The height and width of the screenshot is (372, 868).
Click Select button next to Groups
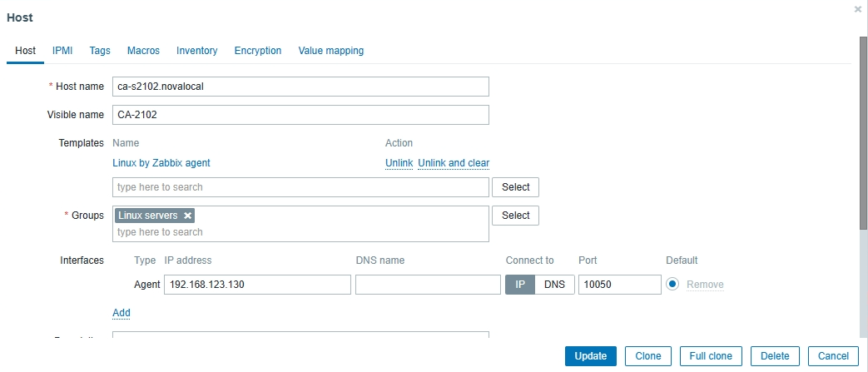coord(515,216)
